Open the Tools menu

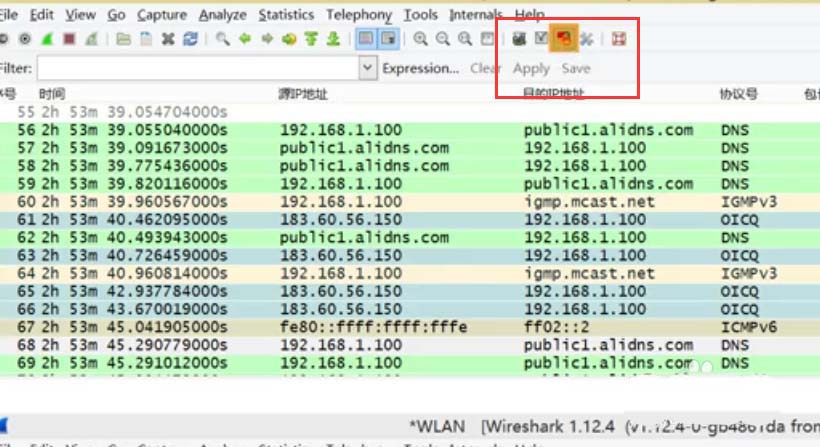pyautogui.click(x=420, y=15)
